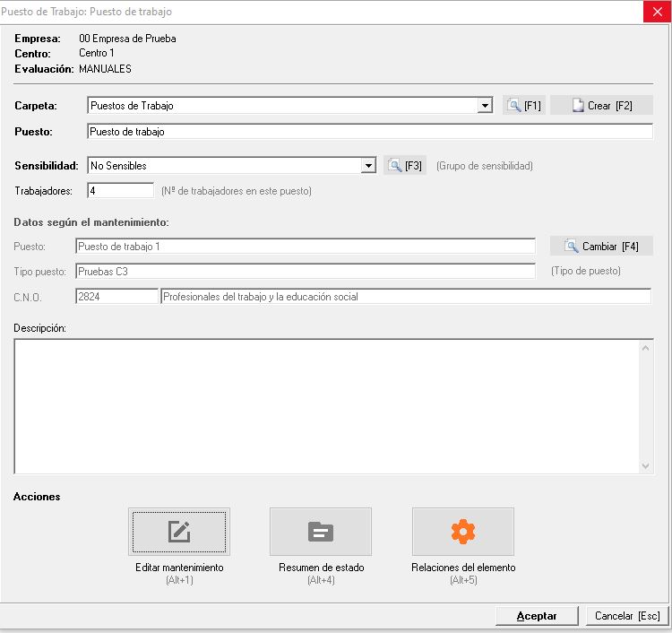Click the Puesto name text field
Image resolution: width=672 pixels, height=633 pixels.
pyautogui.click(x=369, y=132)
